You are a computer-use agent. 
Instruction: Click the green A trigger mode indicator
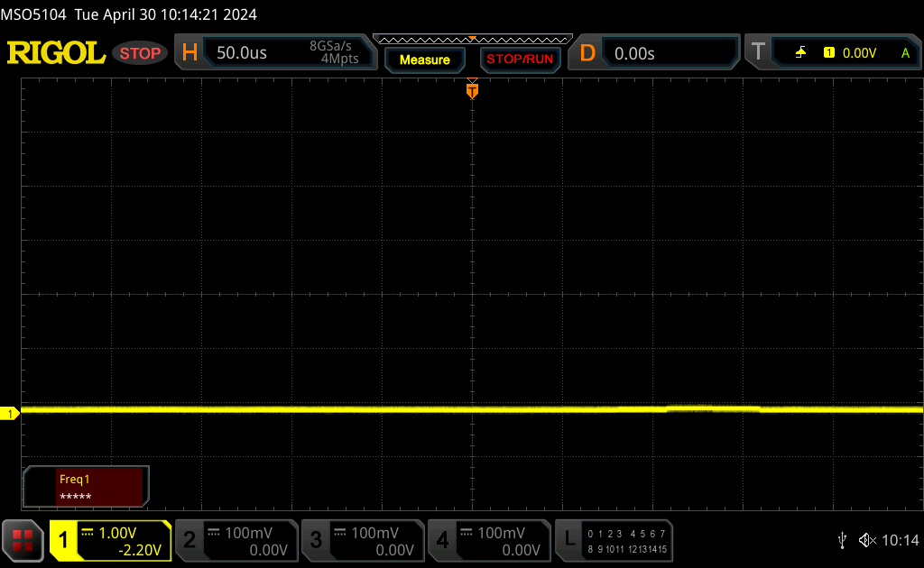tap(905, 53)
